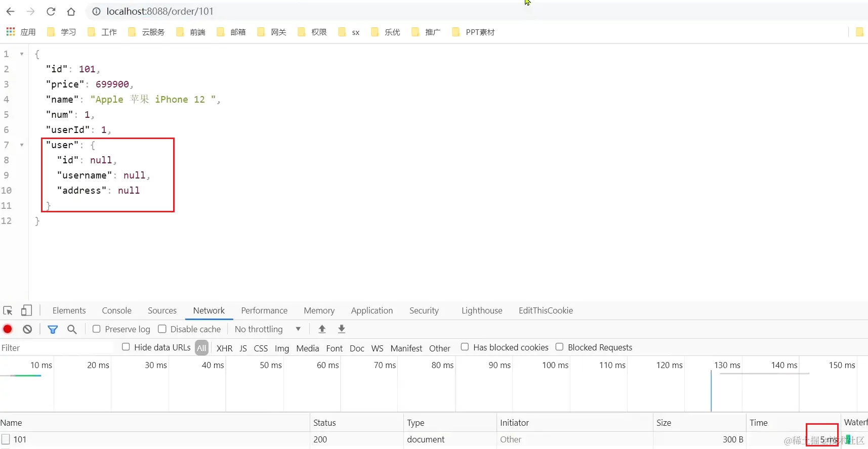Filter requests by Manifest
This screenshot has width=868, height=449.
coord(406,348)
